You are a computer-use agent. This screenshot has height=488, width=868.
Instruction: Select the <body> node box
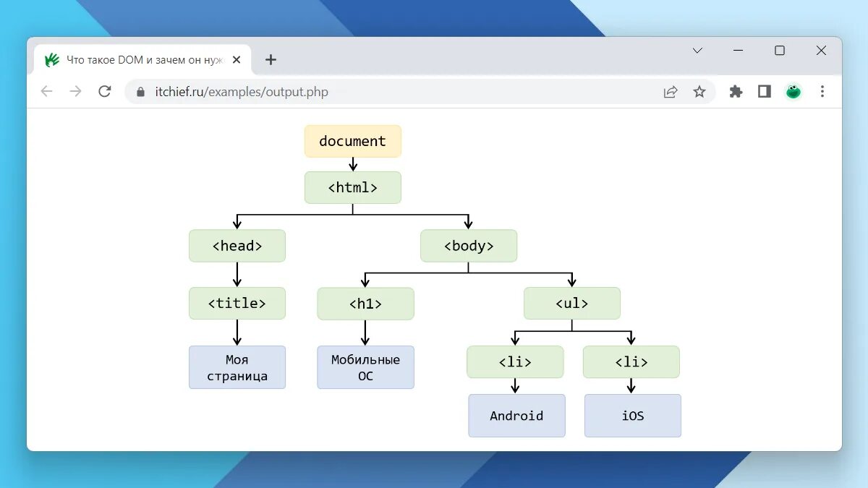469,246
